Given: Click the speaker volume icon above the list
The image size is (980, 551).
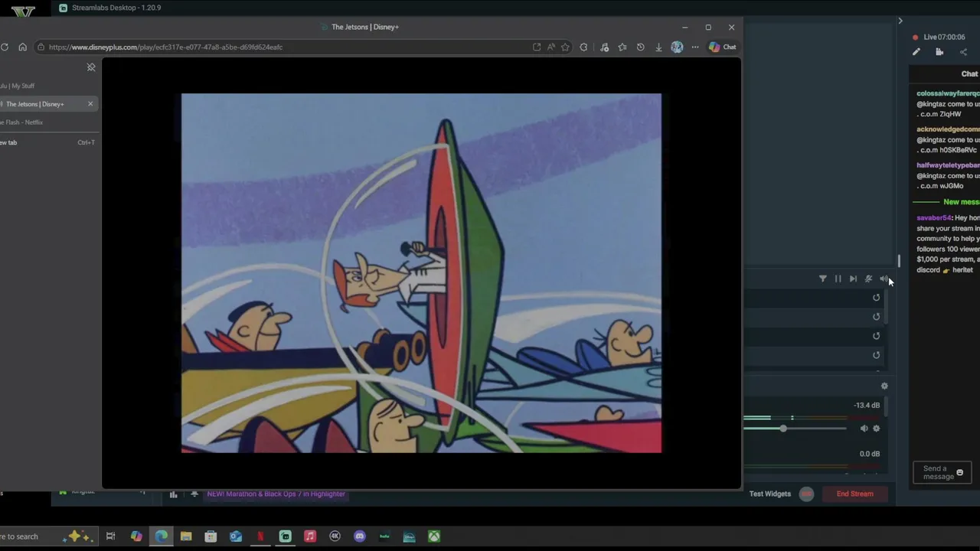Looking at the screenshot, I should 884,279.
